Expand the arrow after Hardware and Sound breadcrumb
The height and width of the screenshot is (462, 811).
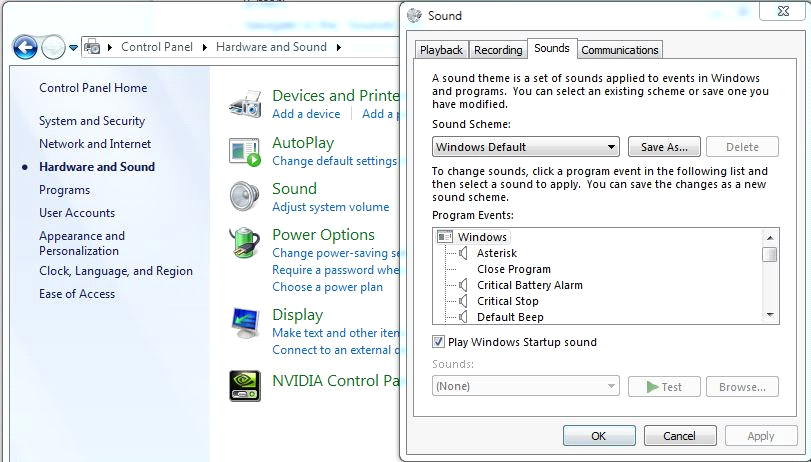coord(339,48)
